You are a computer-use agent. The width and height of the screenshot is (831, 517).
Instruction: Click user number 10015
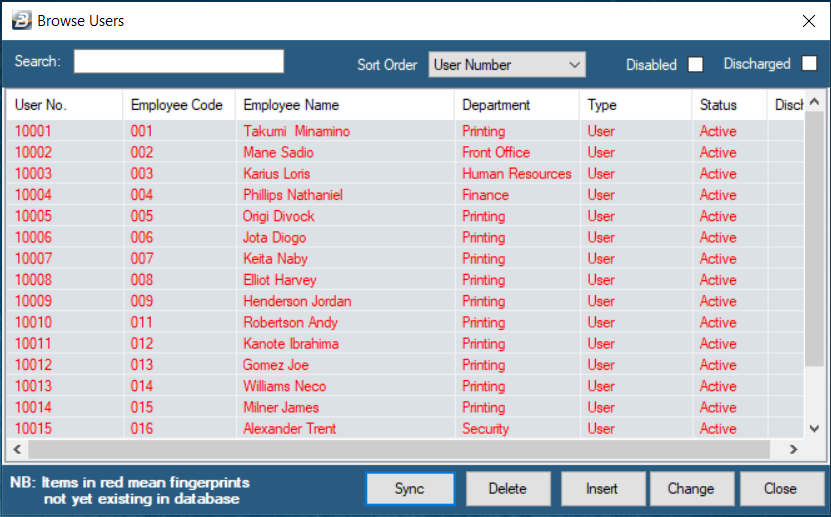click(33, 429)
